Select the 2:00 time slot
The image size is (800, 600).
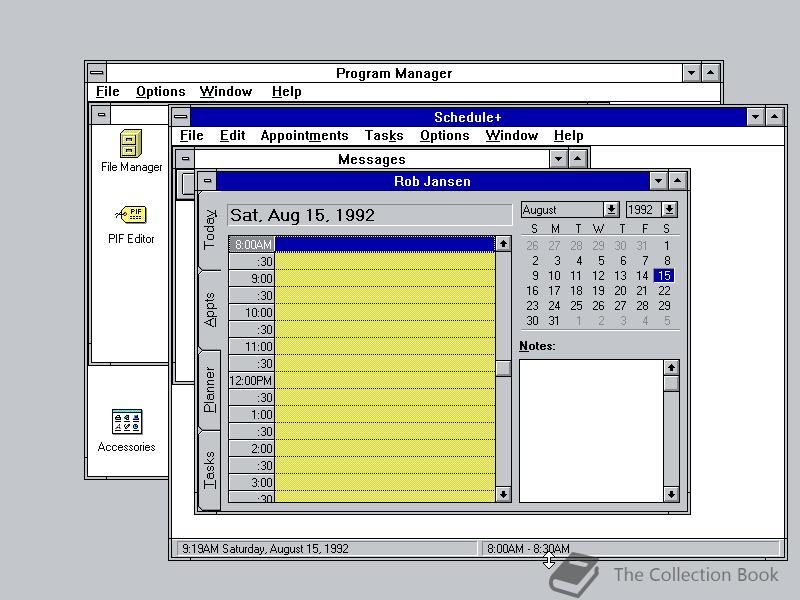tap(385, 449)
